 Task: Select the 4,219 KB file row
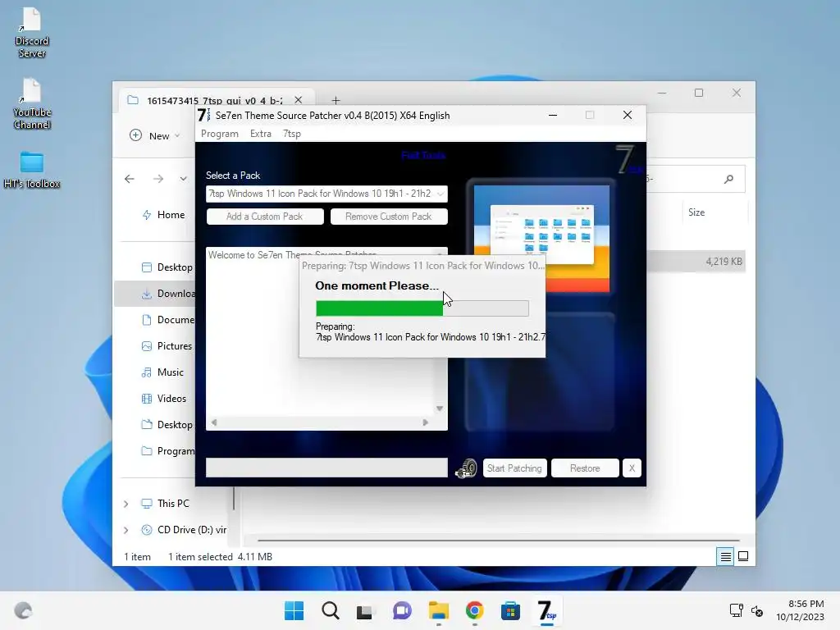(x=696, y=262)
